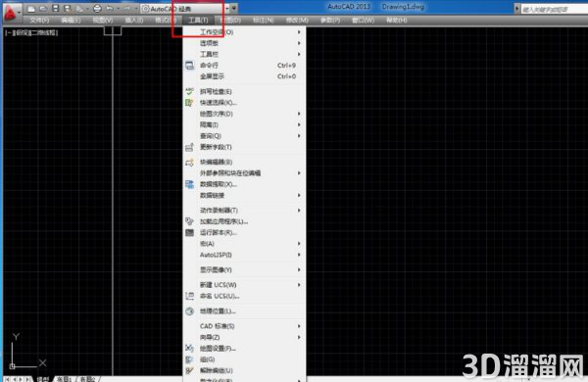This screenshot has height=382, width=588.
Task: Click the Open file icon
Action: [43, 8]
